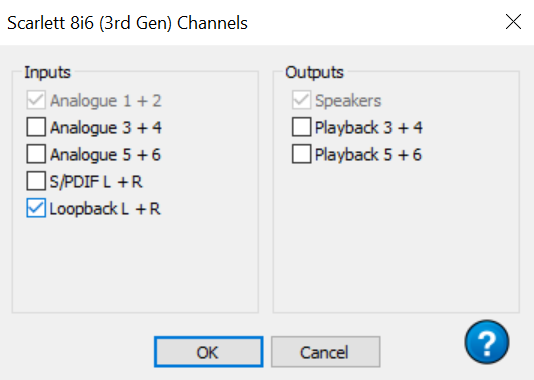The width and height of the screenshot is (534, 380).
Task: Click the 'Analogue 5 + 6' label text
Action: pyautogui.click(x=105, y=155)
